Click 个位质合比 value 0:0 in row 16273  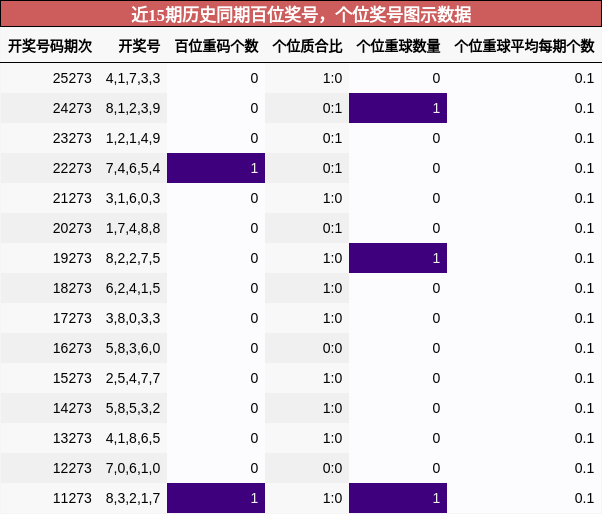[x=332, y=348]
